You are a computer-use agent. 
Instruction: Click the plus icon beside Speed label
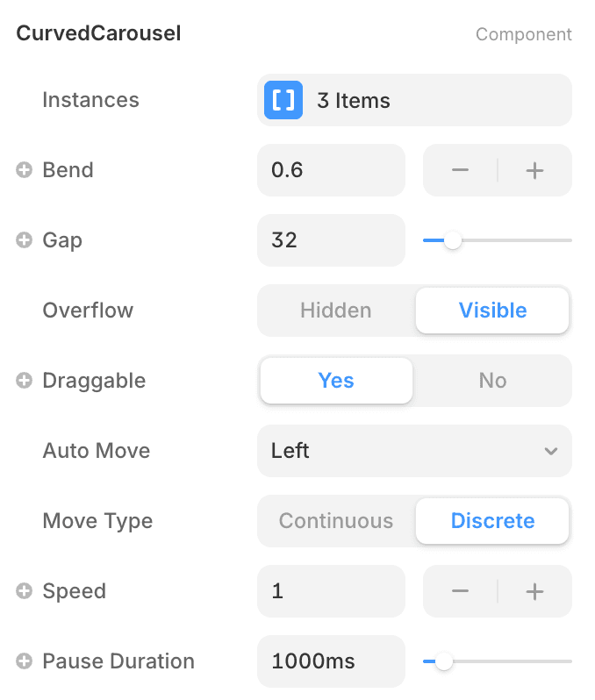click(x=25, y=591)
